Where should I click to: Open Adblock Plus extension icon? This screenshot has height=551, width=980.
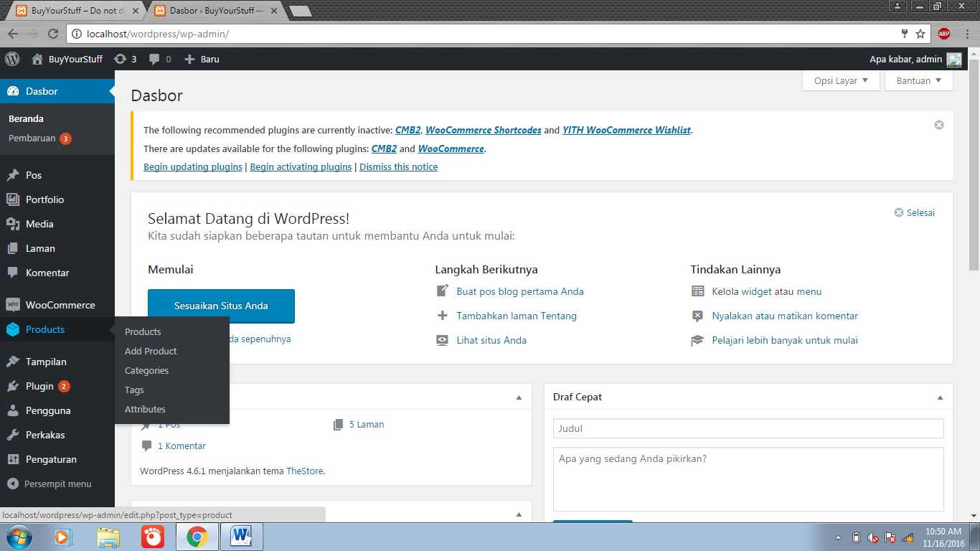coord(944,34)
